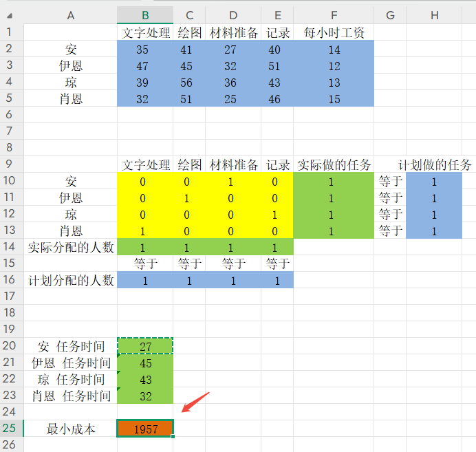Click header 记录 in row 1
The height and width of the screenshot is (452, 476).
(278, 32)
